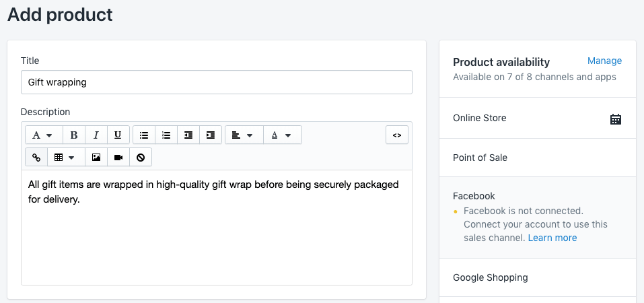Insert a hyperlink in description
644x303 pixels.
click(36, 158)
